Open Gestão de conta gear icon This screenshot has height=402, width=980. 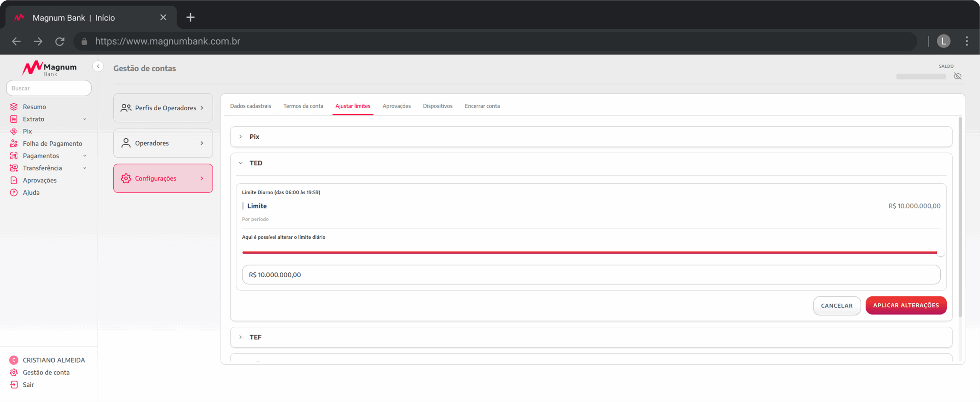coord(14,372)
